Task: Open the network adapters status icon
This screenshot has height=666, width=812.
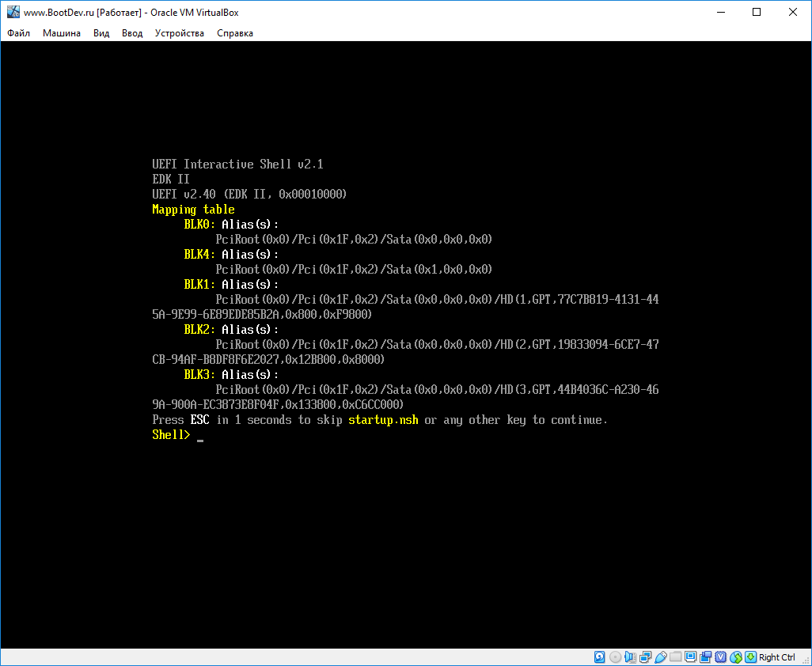Action: pyautogui.click(x=643, y=657)
